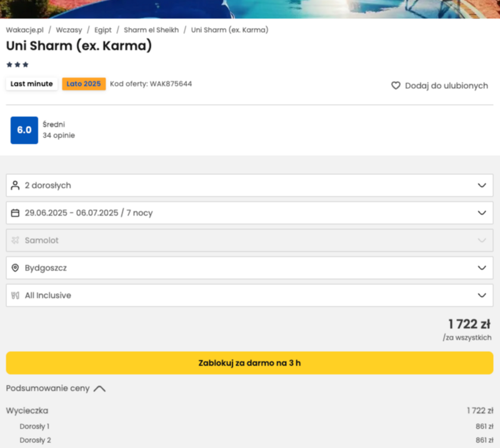Click the Wycieczka 1 722 zł amount
Image resolution: width=500 pixels, height=448 pixels.
[x=480, y=411]
